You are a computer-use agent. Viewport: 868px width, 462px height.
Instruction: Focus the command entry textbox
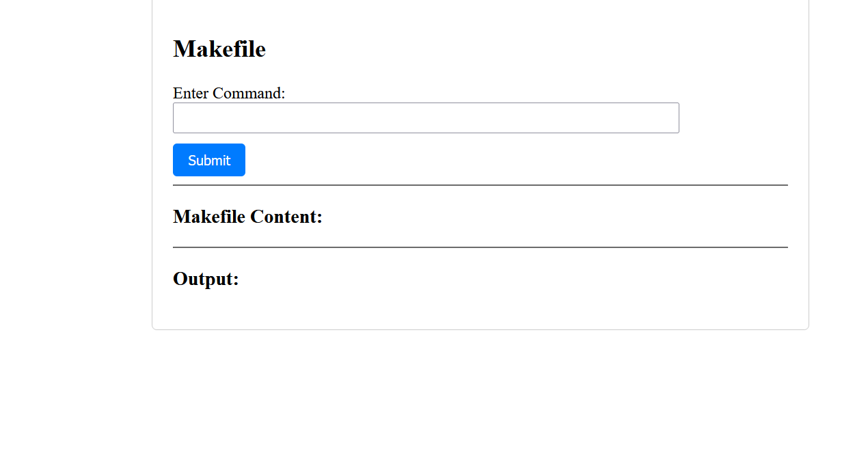coord(426,118)
